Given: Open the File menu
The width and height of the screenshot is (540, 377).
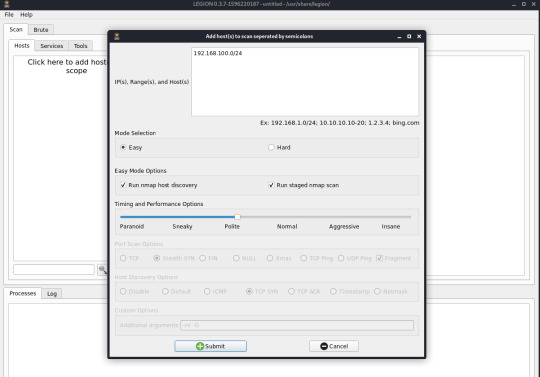Looking at the screenshot, I should point(9,14).
